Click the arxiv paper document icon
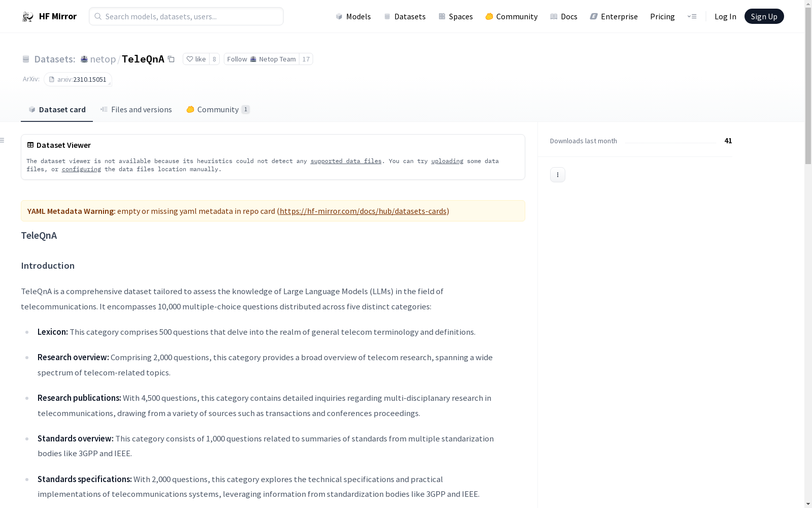This screenshot has width=812, height=508. (x=52, y=80)
